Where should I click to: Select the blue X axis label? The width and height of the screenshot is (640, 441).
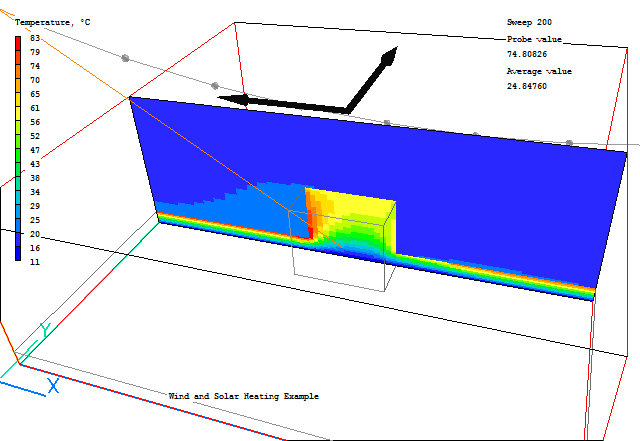tap(53, 386)
